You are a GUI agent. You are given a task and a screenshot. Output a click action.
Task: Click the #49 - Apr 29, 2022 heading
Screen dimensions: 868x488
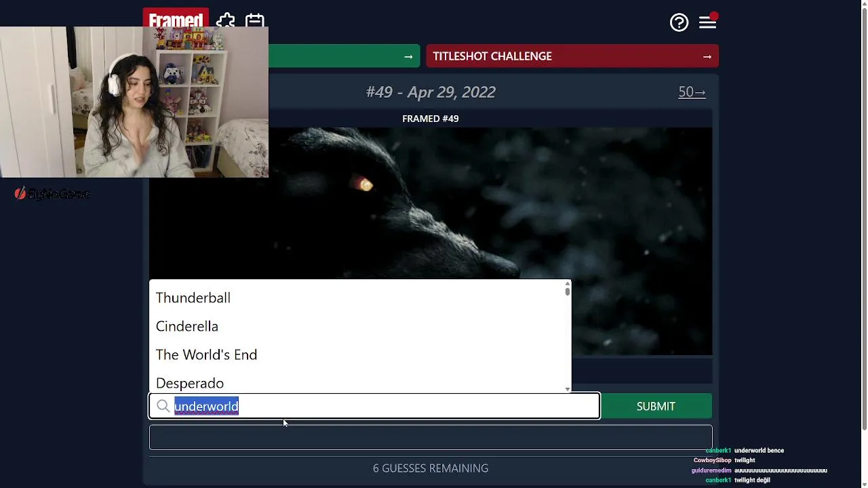pyautogui.click(x=431, y=92)
